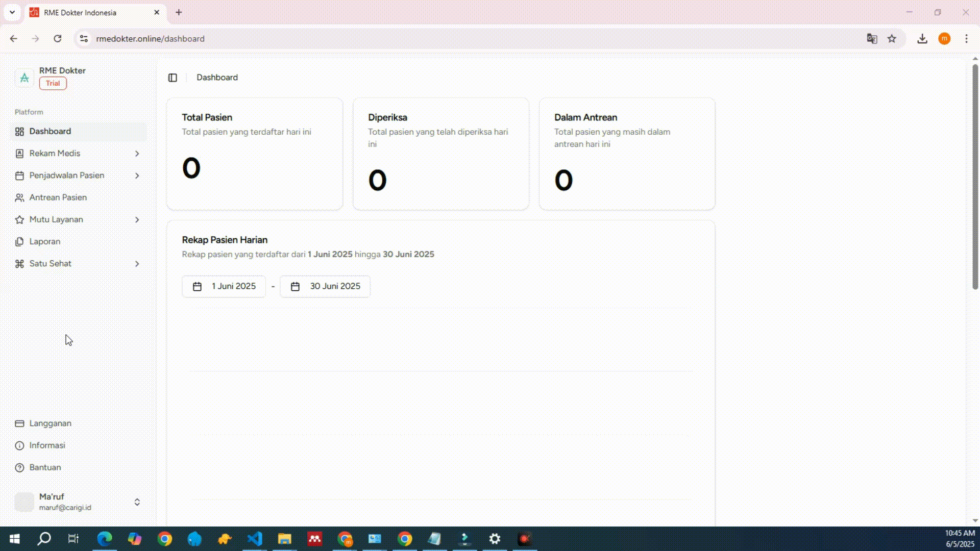980x551 pixels.
Task: Open the Langganan subscription page
Action: tap(50, 423)
